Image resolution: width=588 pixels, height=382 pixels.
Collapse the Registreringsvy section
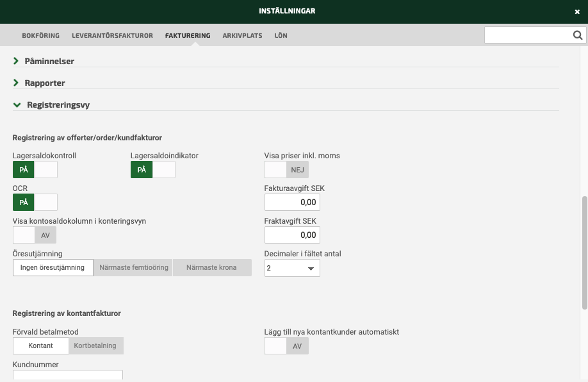[x=58, y=104]
